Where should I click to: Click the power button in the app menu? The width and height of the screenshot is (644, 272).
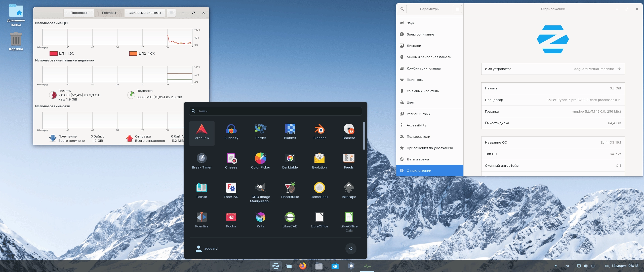point(351,249)
